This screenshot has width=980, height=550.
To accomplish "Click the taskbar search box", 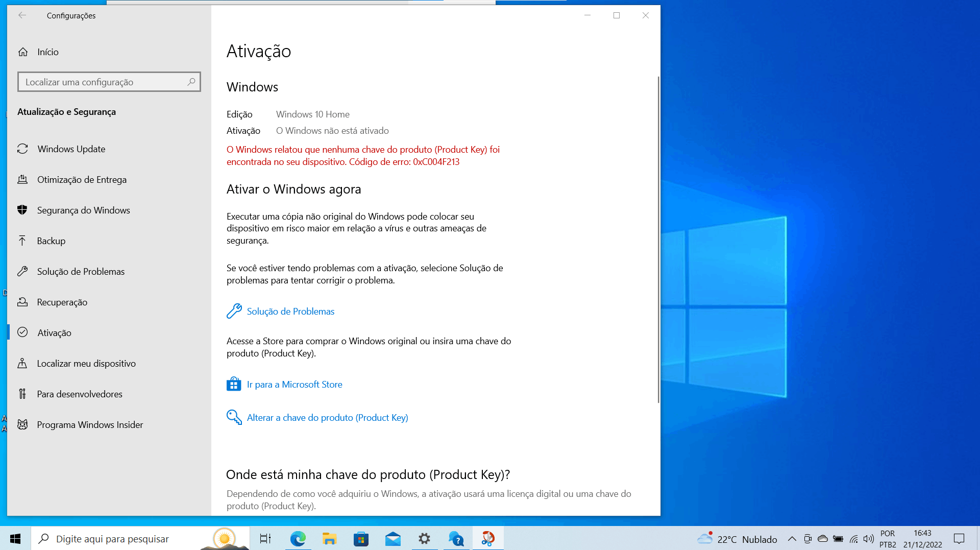I will click(140, 539).
